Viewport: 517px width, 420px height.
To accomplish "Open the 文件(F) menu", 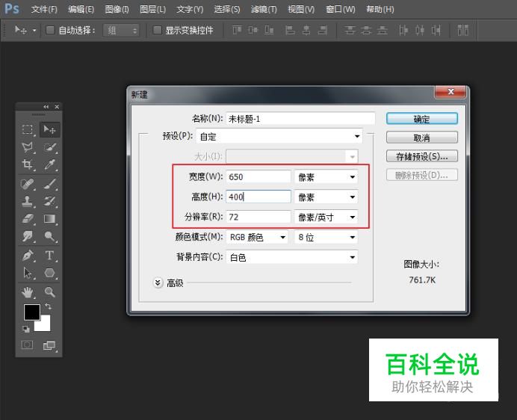I will pyautogui.click(x=44, y=9).
